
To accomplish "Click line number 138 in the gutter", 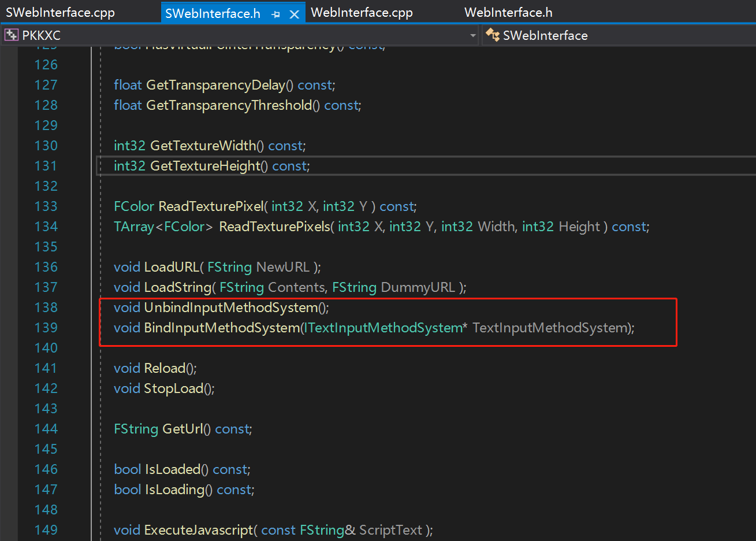I will (46, 307).
